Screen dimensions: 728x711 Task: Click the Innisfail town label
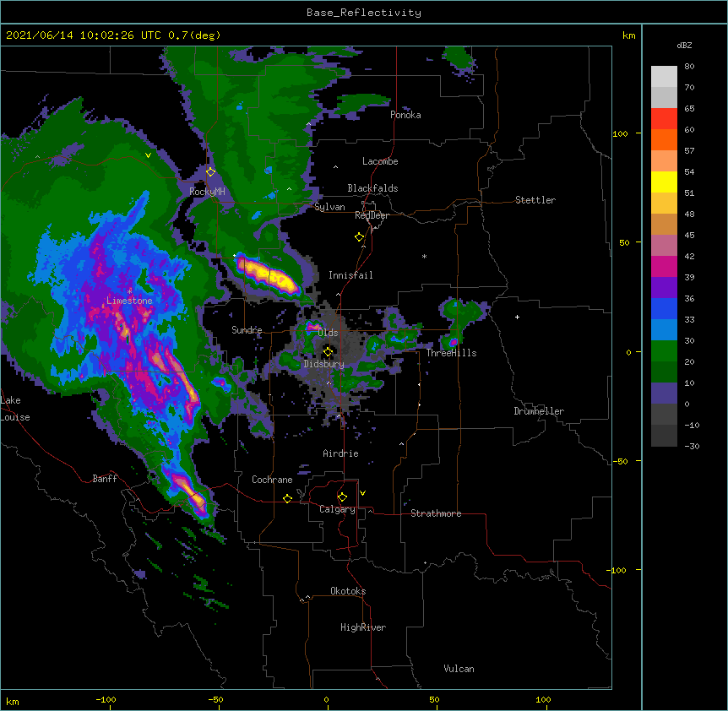coord(350,275)
